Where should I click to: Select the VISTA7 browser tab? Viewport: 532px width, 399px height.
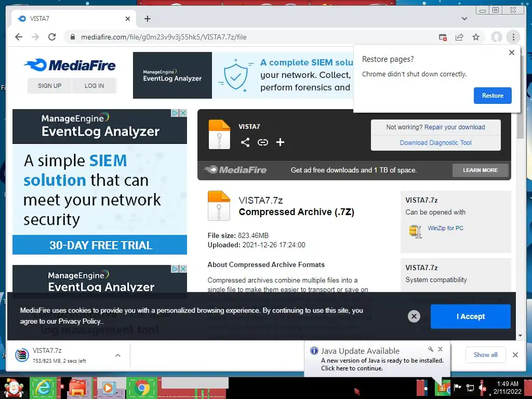click(x=74, y=19)
